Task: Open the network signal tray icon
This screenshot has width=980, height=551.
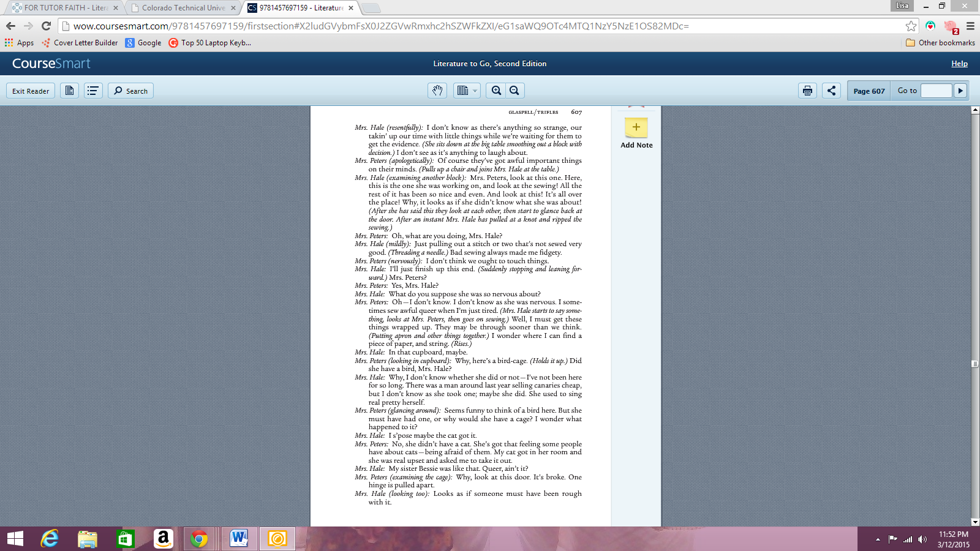Action: pyautogui.click(x=908, y=539)
